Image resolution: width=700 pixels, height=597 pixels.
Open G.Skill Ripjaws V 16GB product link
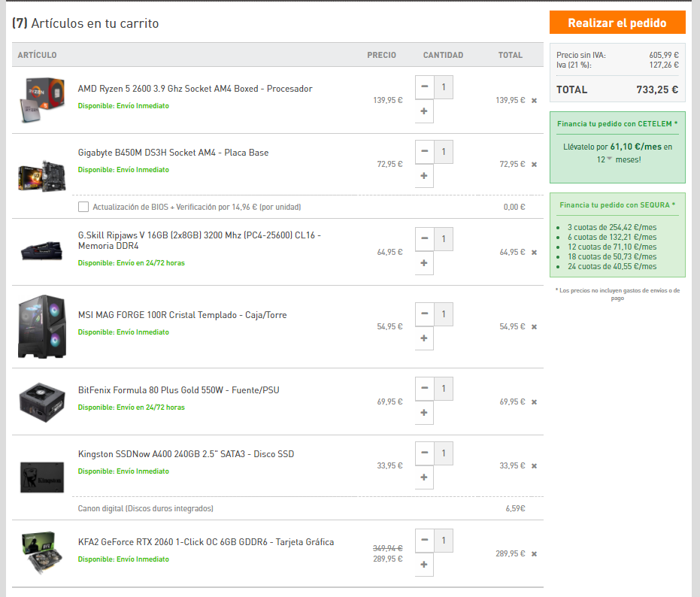pos(199,241)
